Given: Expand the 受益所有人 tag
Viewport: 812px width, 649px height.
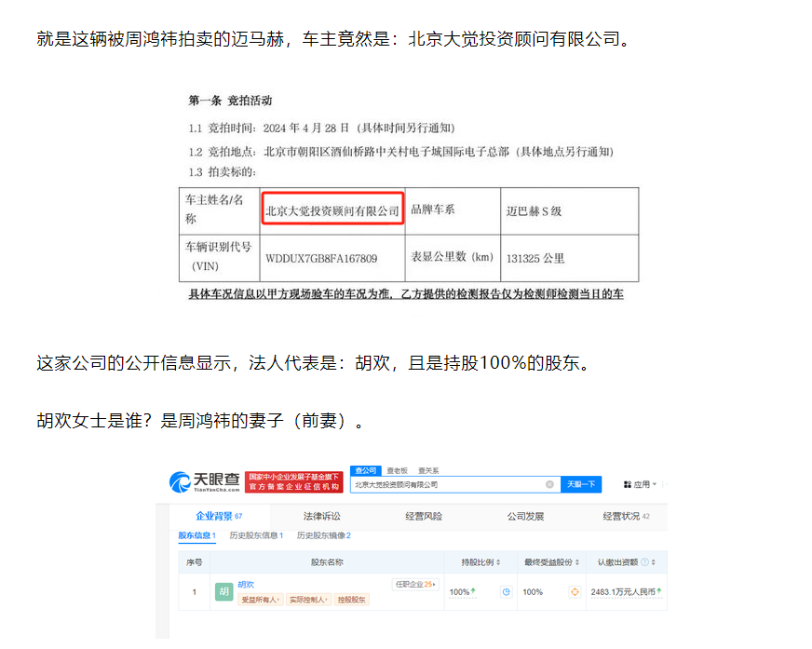Looking at the screenshot, I should tap(261, 600).
